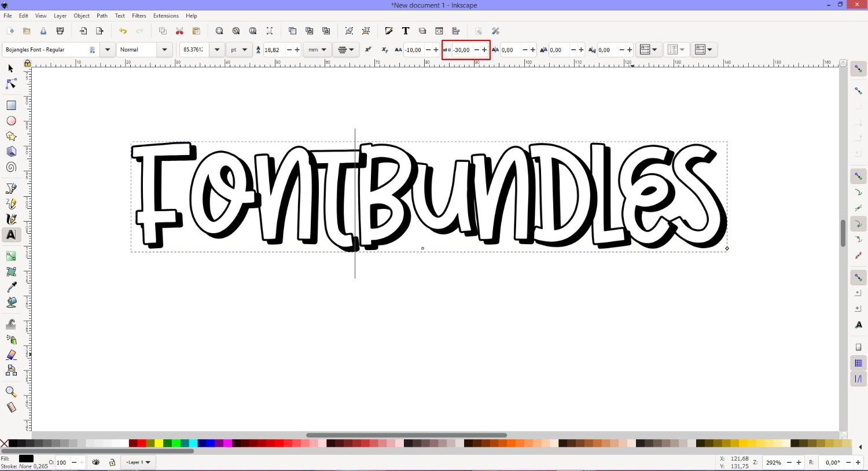Open the text direction dropdown

[x=705, y=50]
